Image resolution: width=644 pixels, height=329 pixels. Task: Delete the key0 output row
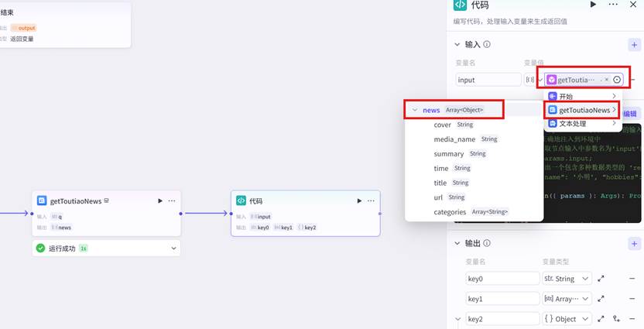(x=632, y=279)
